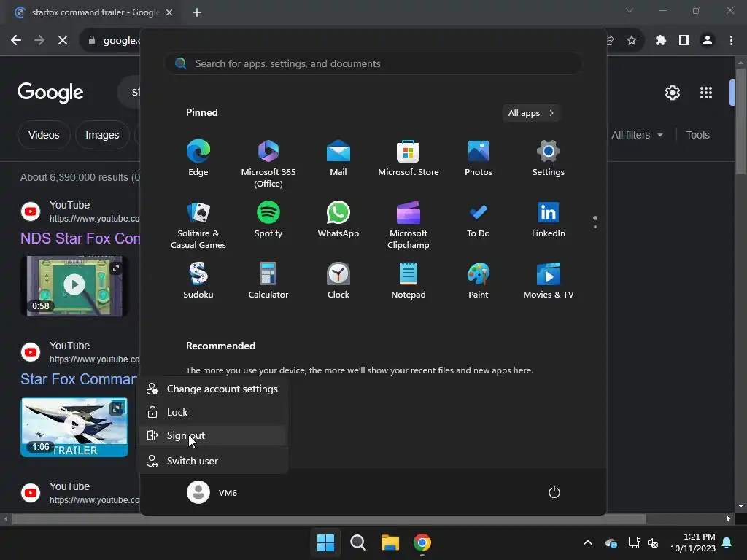Launch the Paint app

(479, 281)
